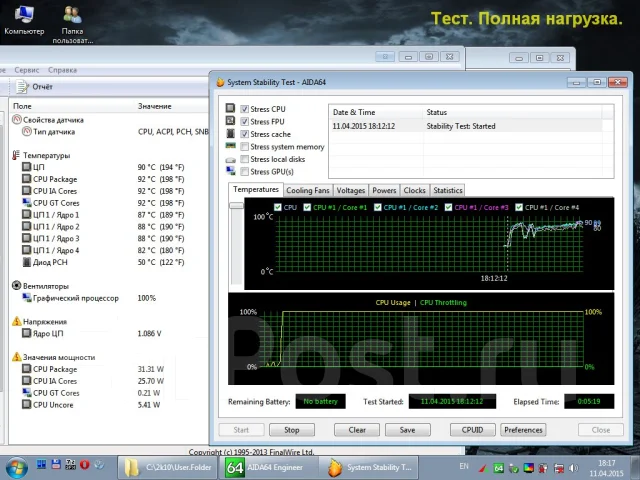The height and width of the screenshot is (480, 640).
Task: Switch to AIDA64 Engineer taskbar button
Action: pos(268,467)
